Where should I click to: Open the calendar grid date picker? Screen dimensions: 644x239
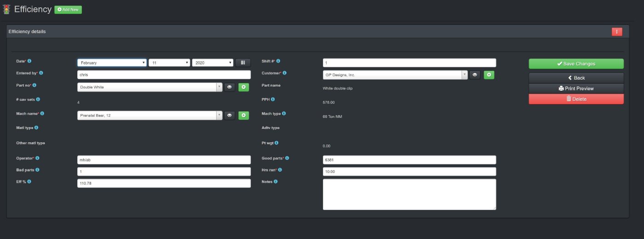tap(243, 63)
